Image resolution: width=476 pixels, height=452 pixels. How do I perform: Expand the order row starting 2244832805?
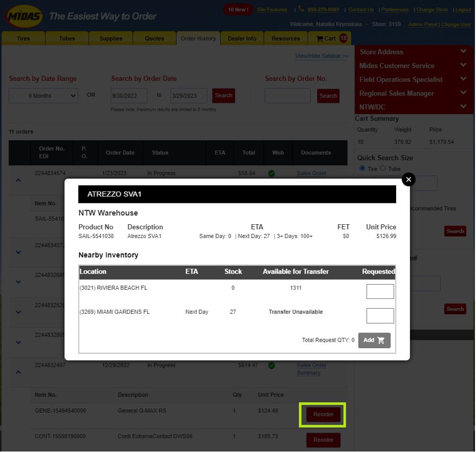(x=18, y=342)
